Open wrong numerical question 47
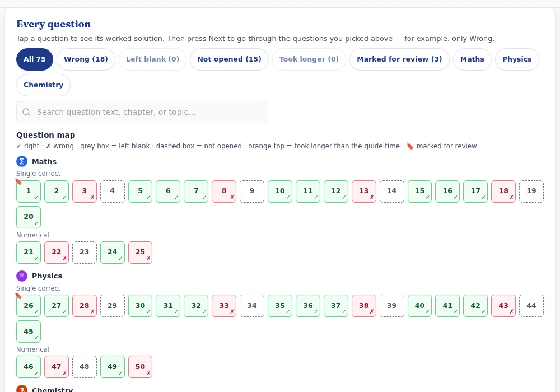The image size is (560, 392). point(57,367)
